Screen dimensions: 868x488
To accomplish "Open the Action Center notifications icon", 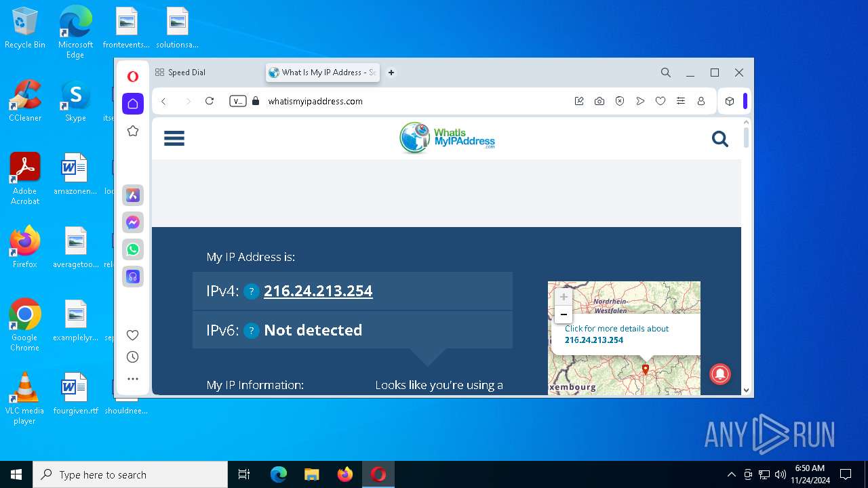I will click(x=846, y=474).
